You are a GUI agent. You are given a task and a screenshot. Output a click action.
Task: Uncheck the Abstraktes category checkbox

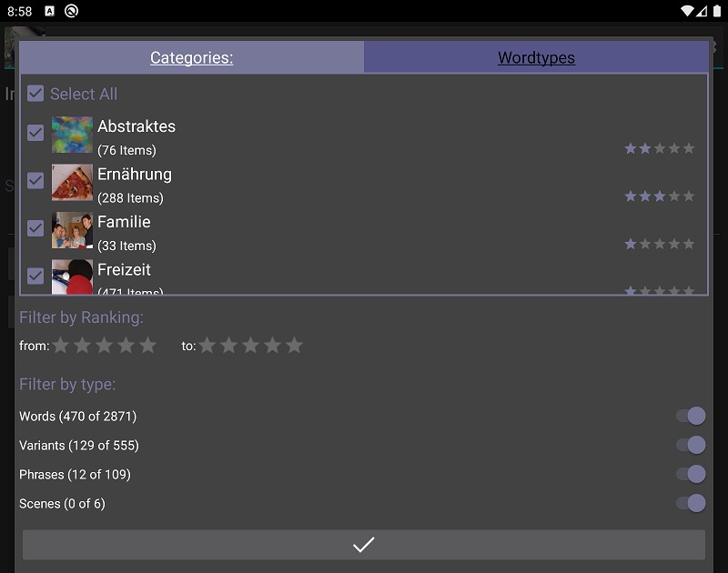point(35,133)
